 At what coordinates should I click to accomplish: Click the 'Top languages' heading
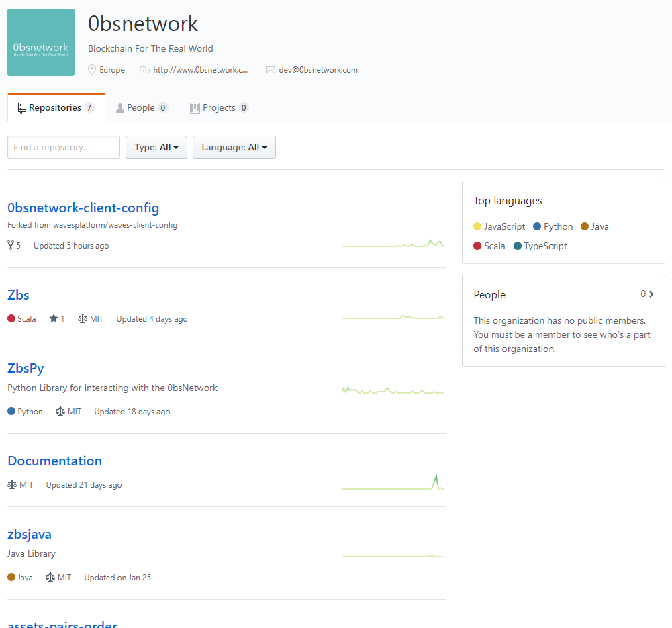click(x=508, y=201)
